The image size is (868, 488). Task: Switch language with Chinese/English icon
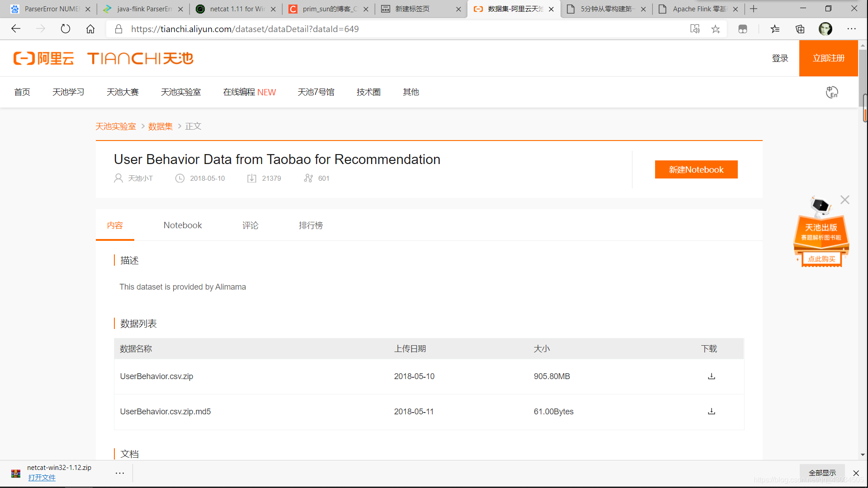tap(831, 92)
